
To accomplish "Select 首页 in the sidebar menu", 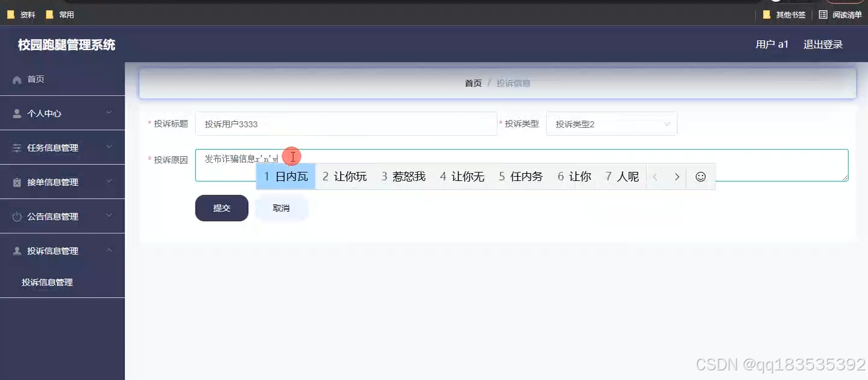I will (36, 78).
